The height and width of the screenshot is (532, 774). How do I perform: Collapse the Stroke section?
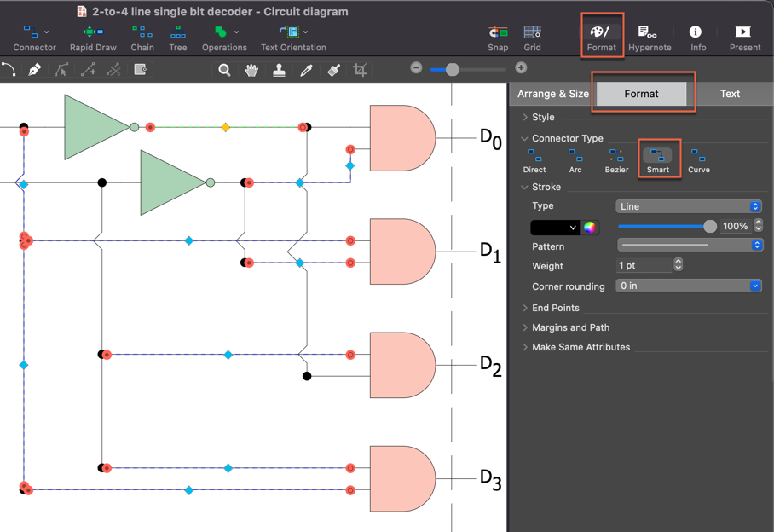pos(525,187)
